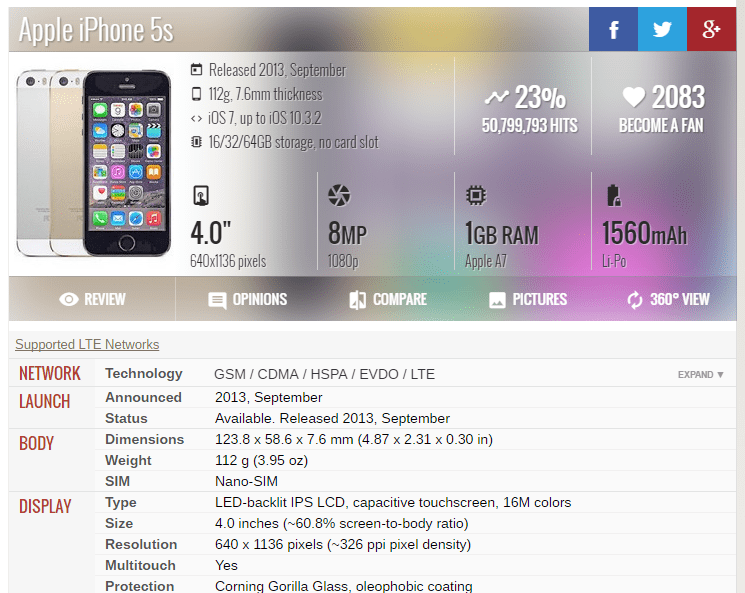Viewport: 745px width, 593px height.
Task: Click the display Type spec label
Action: pos(121,503)
